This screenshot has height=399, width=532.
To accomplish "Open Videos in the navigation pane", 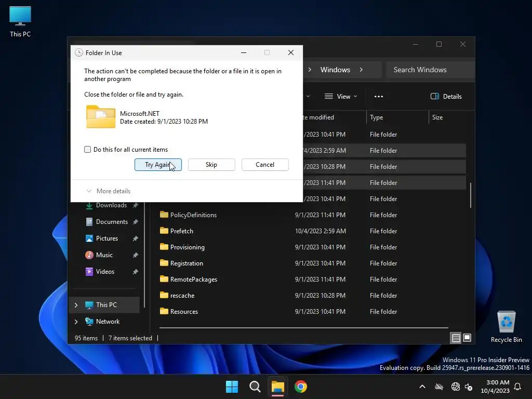I will click(x=105, y=272).
